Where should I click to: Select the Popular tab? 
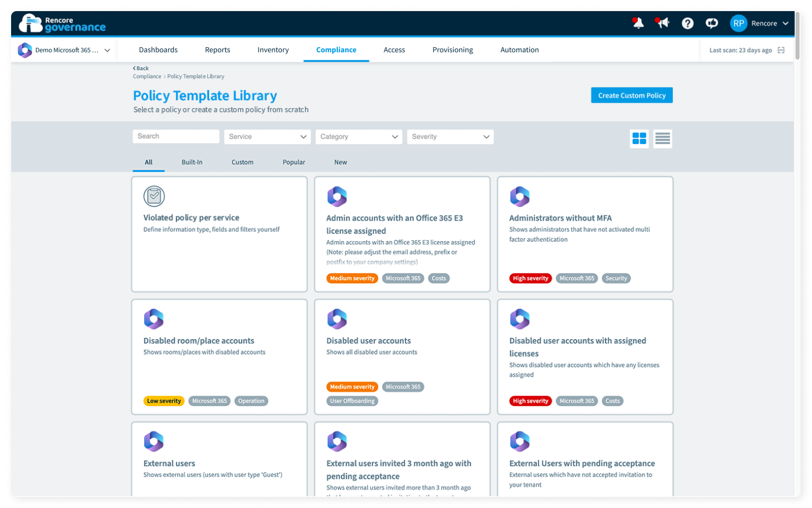(294, 162)
